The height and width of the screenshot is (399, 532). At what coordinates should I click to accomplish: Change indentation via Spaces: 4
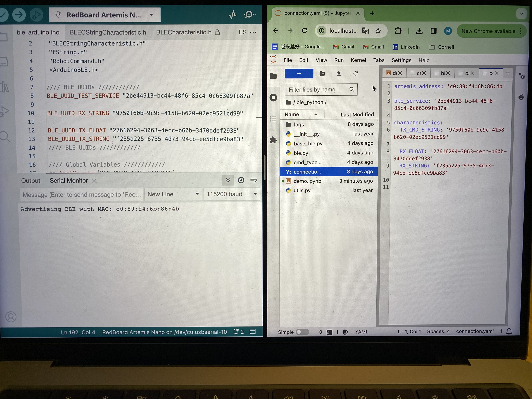pos(438,331)
